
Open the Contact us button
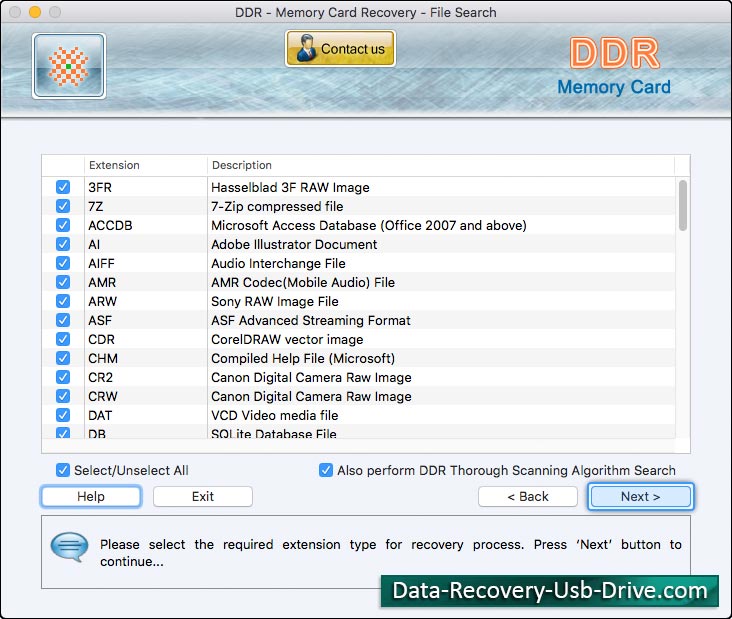pos(340,49)
